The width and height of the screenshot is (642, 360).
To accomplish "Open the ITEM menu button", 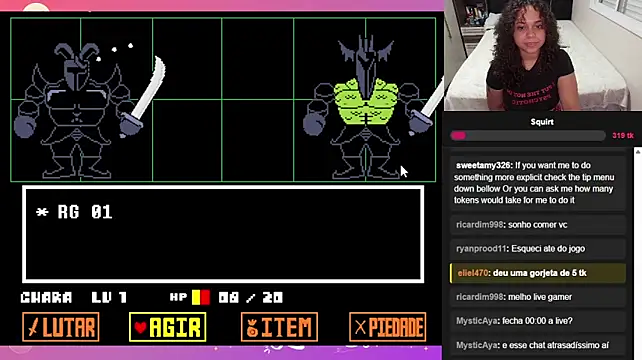I will point(279,327).
